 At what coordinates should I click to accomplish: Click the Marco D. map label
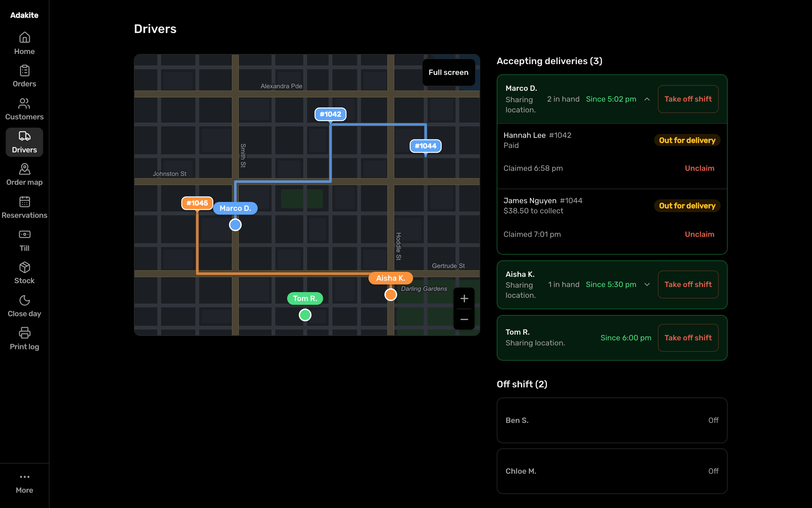click(235, 208)
